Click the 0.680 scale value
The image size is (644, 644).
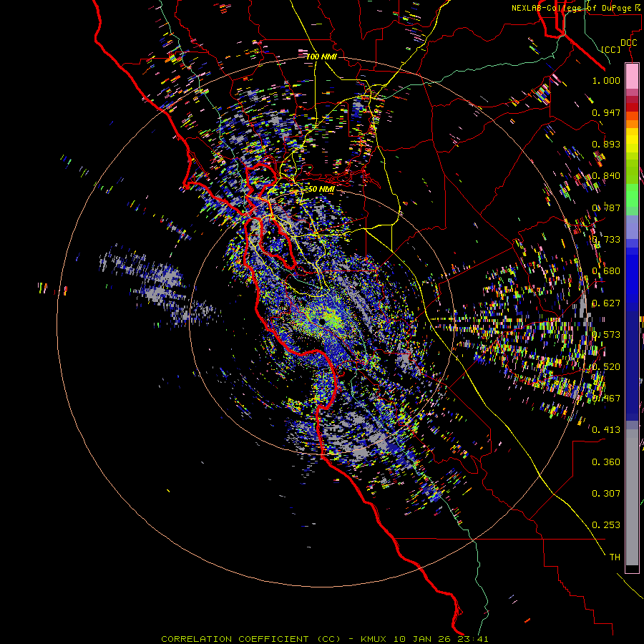(x=606, y=271)
